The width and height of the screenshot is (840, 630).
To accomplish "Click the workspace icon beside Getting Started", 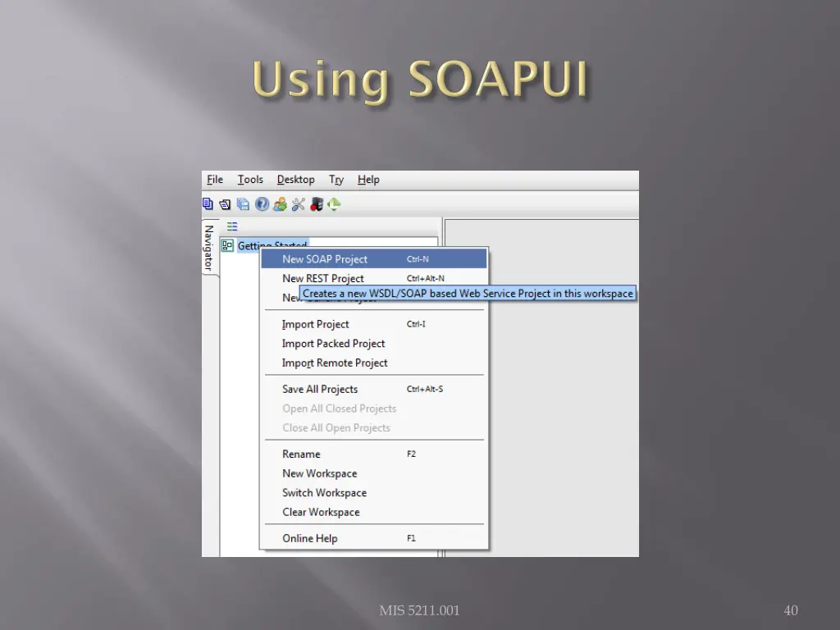I will (x=228, y=245).
